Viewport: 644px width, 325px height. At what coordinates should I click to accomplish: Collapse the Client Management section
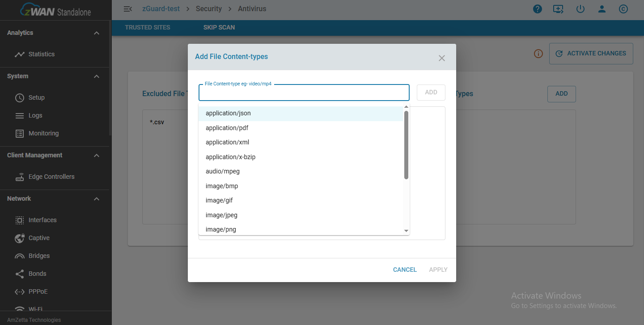point(96,155)
